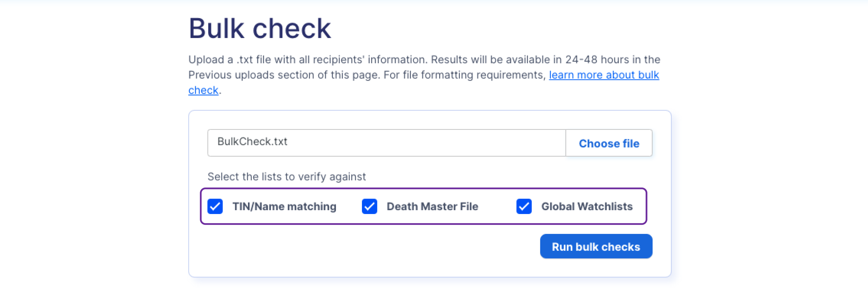Image resolution: width=868 pixels, height=301 pixels.
Task: Click the Global Watchlists label text
Action: 587,206
